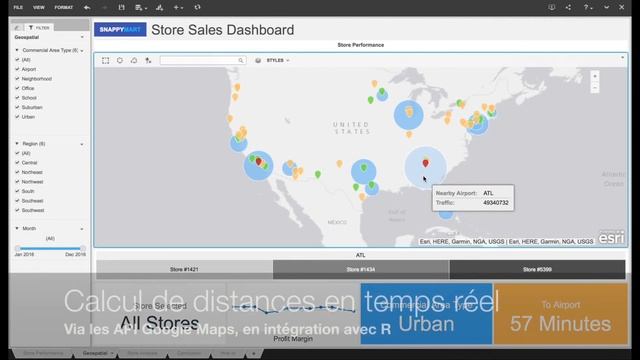The image size is (640, 360).
Task: Select the Geospatial sheet tab
Action: (x=97, y=353)
